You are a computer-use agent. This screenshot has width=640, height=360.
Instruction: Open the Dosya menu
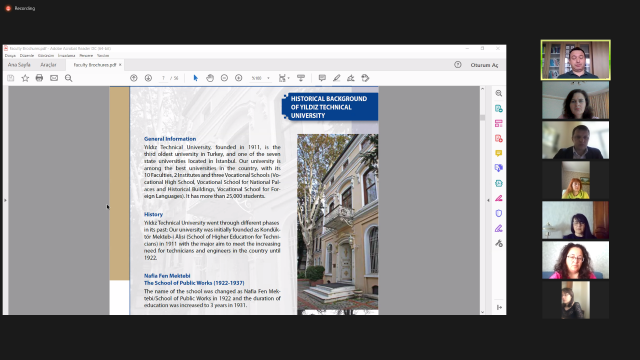click(x=10, y=56)
